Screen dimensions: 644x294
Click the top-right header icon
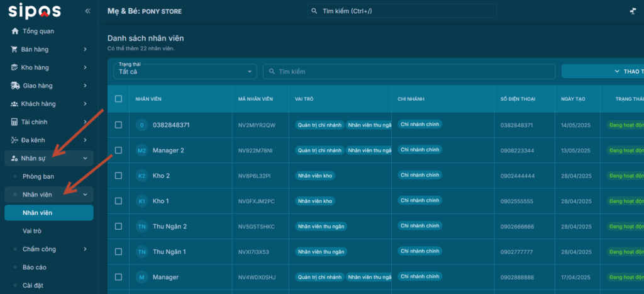pyautogui.click(x=633, y=11)
